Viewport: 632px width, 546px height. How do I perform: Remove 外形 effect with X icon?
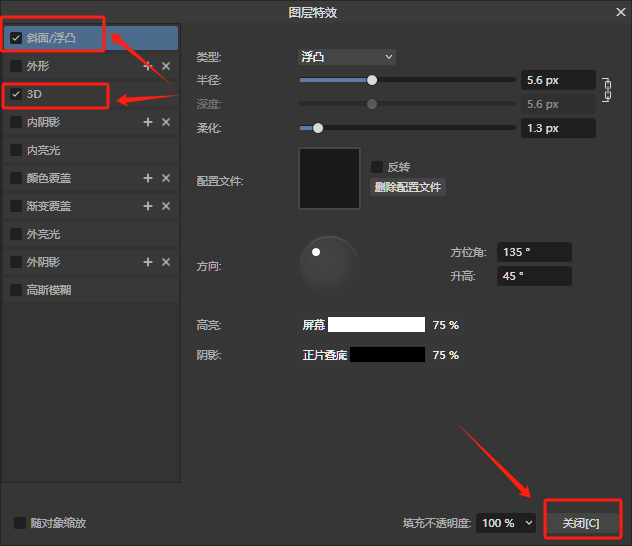(166, 66)
